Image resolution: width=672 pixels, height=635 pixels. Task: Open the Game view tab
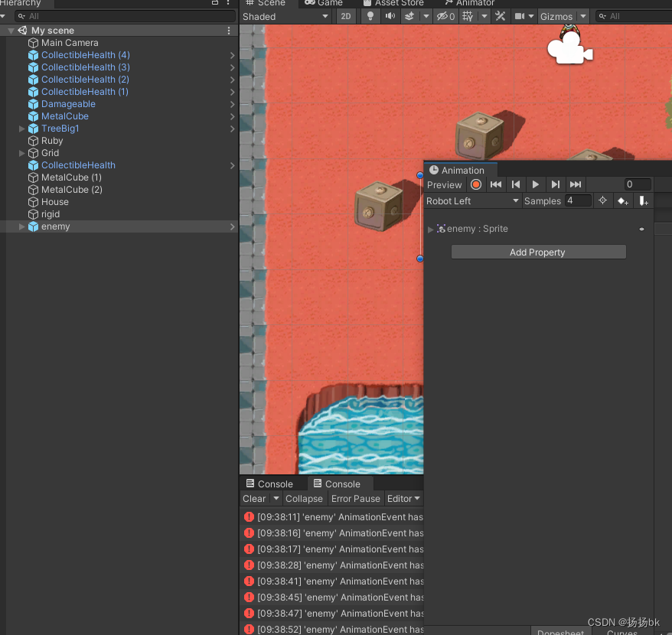[x=325, y=4]
